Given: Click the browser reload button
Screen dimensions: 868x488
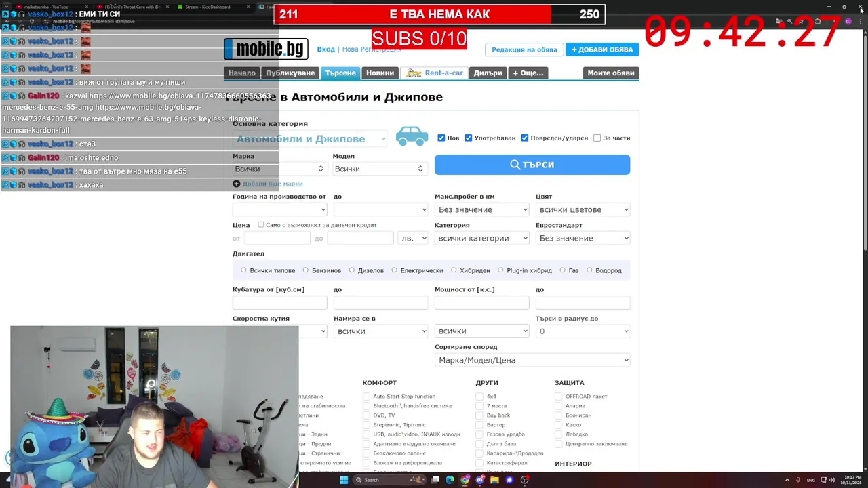Looking at the screenshot, I should (31, 21).
